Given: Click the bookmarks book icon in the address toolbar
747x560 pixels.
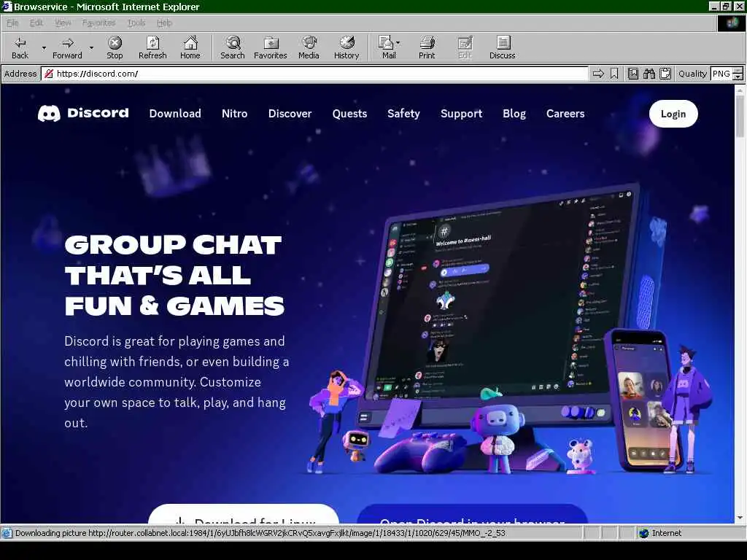Looking at the screenshot, I should (632, 74).
